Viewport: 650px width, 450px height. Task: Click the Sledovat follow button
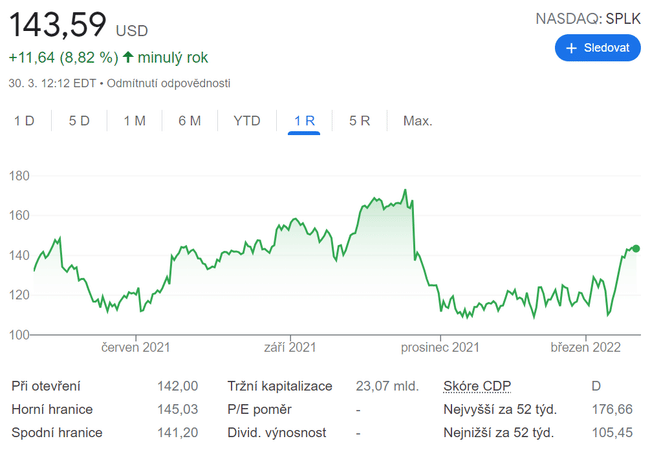[x=597, y=48]
